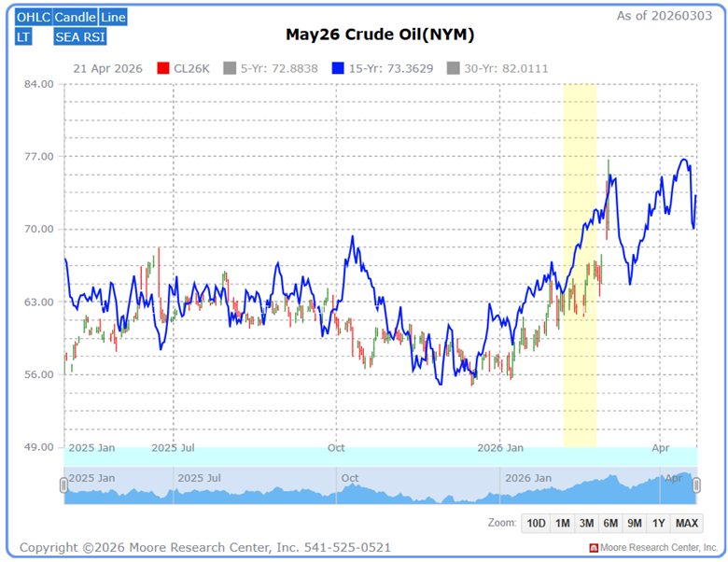The width and height of the screenshot is (728, 562).
Task: Grab the left navigator range handle
Action: coord(63,485)
